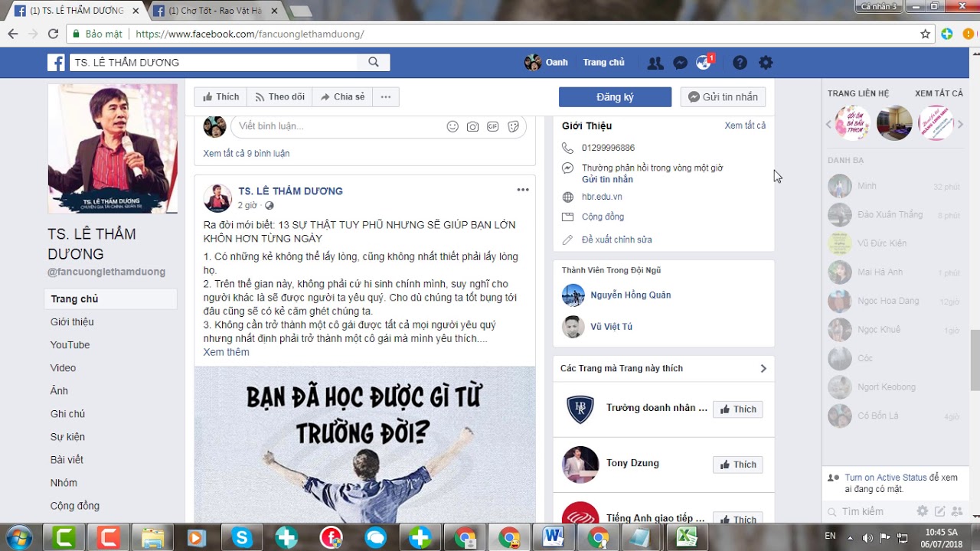980x551 pixels.
Task: Open the post image about trường đời
Action: tap(364, 445)
